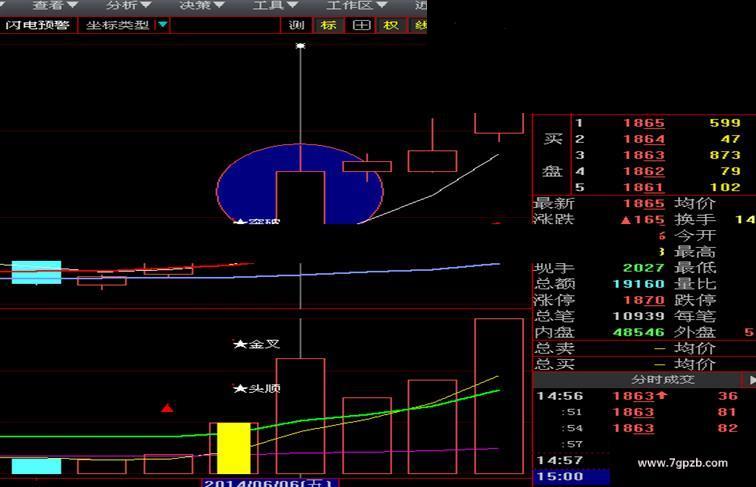Select the highlighted 15:00 time entry
Screen dimensions: 756x487
572,476
